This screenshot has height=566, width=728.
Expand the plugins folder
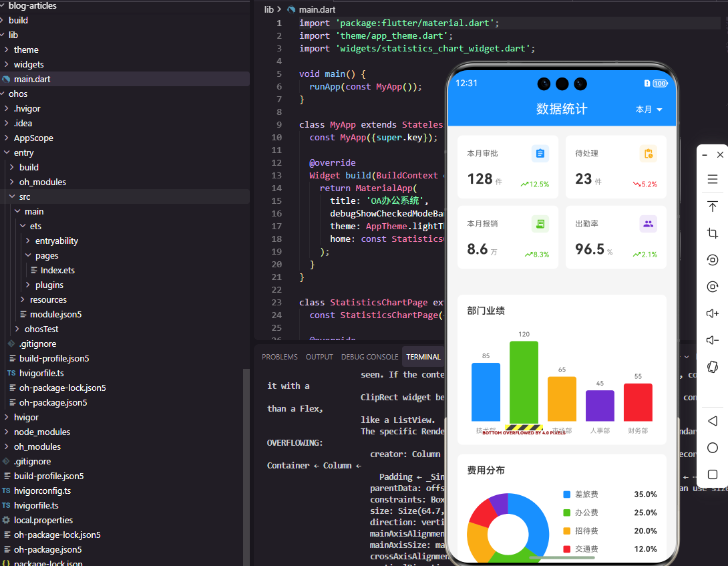(28, 285)
